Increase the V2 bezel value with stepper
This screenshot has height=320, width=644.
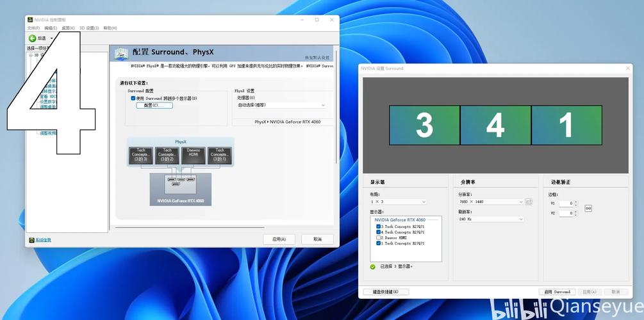point(576,212)
